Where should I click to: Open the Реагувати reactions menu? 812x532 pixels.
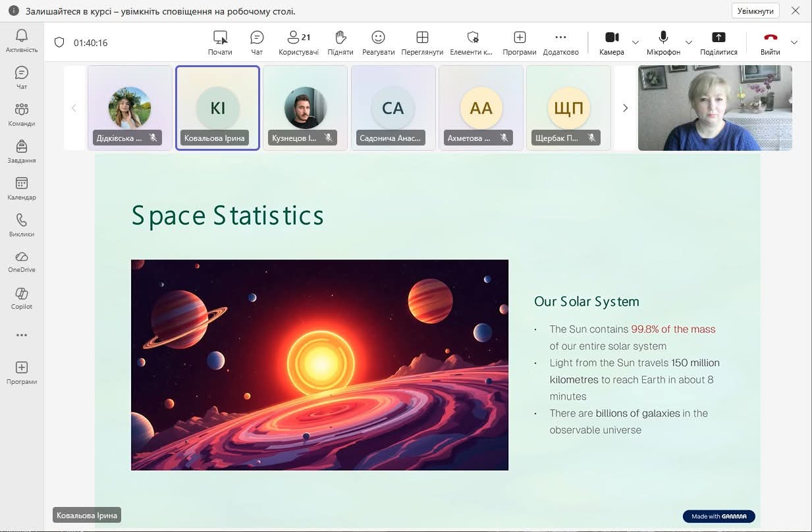pos(378,42)
